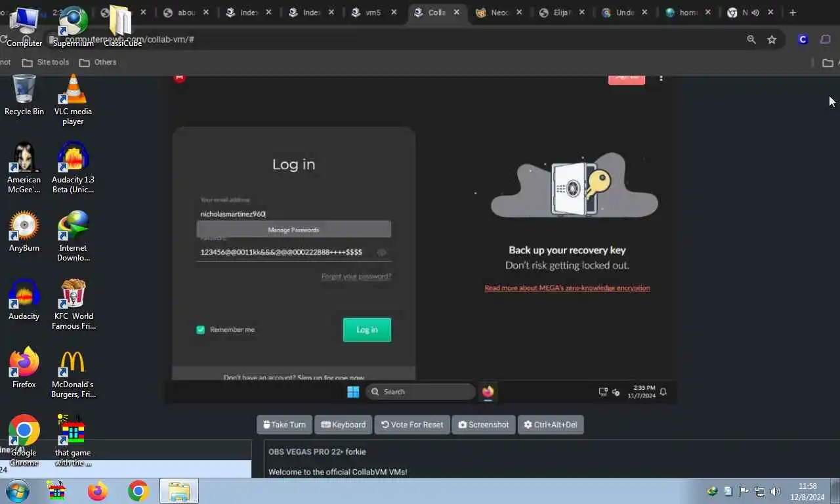
Task: Open the AnyBurn desktop icon
Action: coord(24,232)
